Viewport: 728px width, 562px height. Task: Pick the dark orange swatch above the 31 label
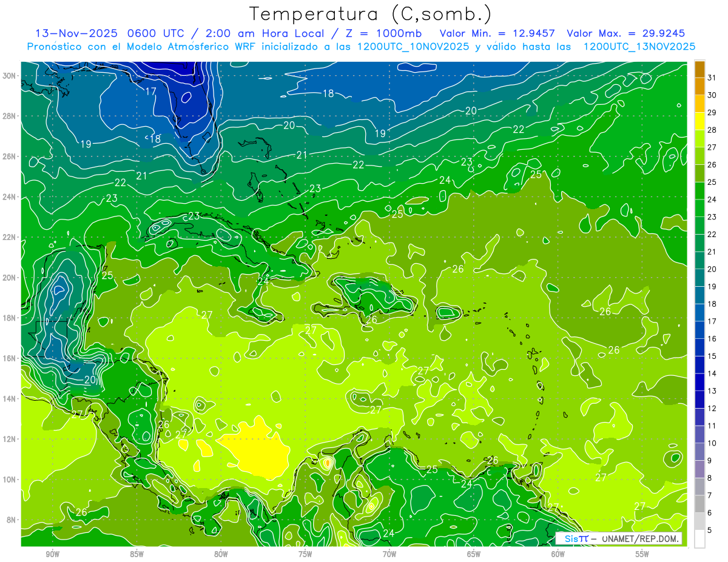[700, 70]
